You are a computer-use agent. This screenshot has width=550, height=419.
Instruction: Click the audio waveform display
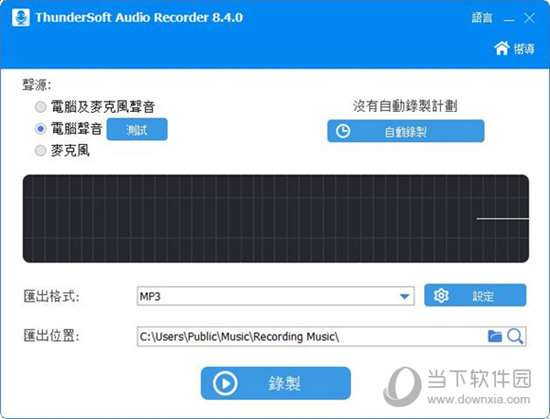click(x=276, y=218)
